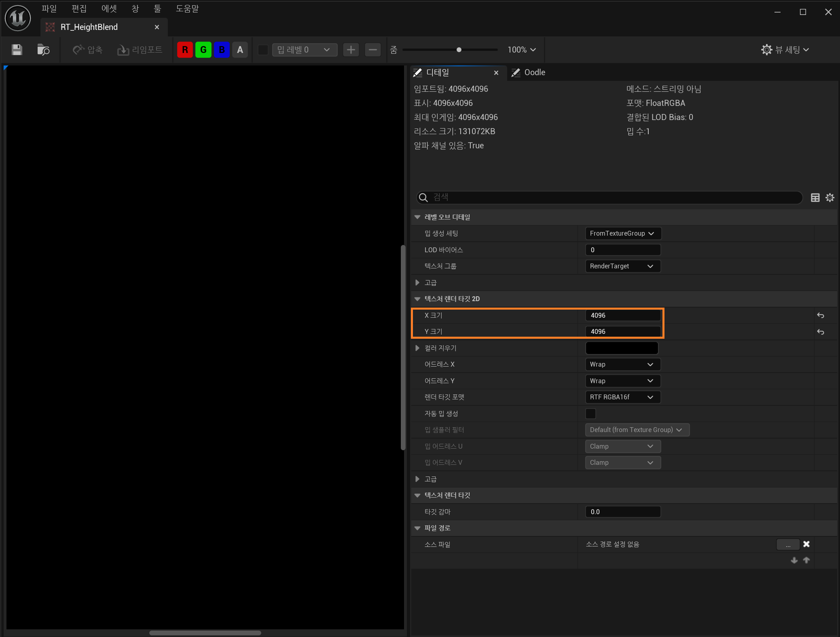The width and height of the screenshot is (840, 637).
Task: Click Browse to asset in Content Browser icon
Action: click(43, 50)
